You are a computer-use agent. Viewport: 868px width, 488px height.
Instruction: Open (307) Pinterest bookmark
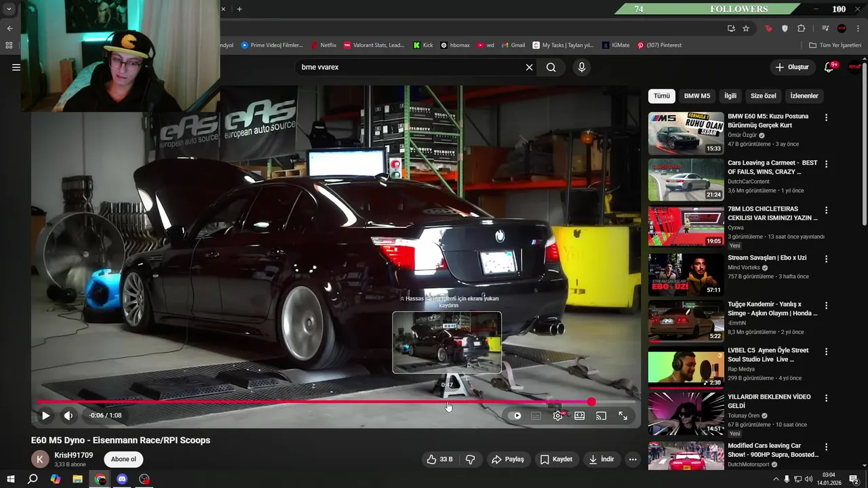(x=659, y=45)
